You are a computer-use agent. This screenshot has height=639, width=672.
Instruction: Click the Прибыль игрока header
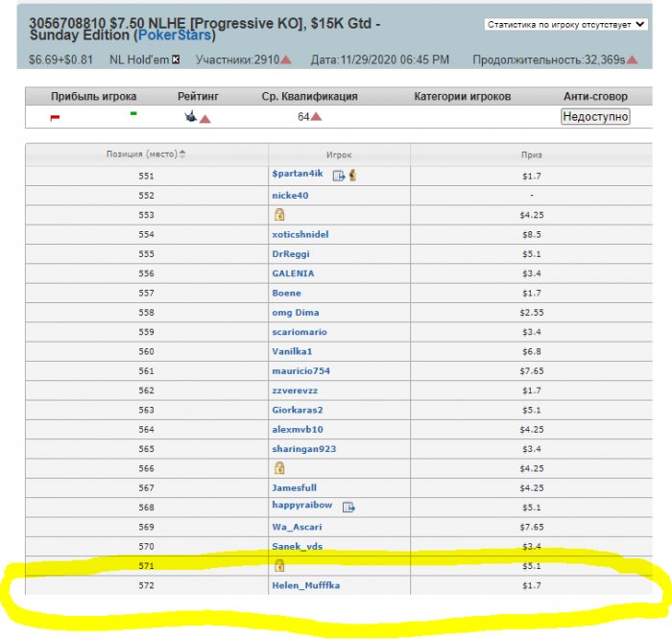(x=93, y=96)
